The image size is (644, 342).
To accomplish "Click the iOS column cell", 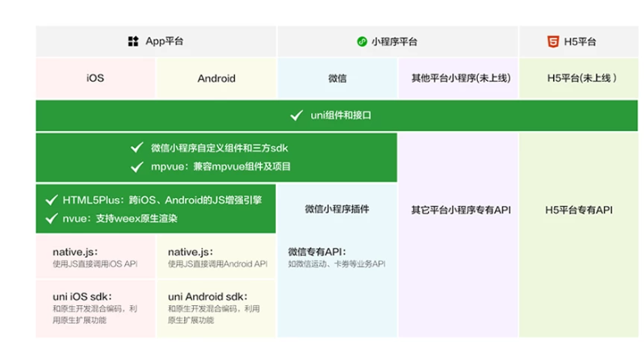I will (95, 78).
